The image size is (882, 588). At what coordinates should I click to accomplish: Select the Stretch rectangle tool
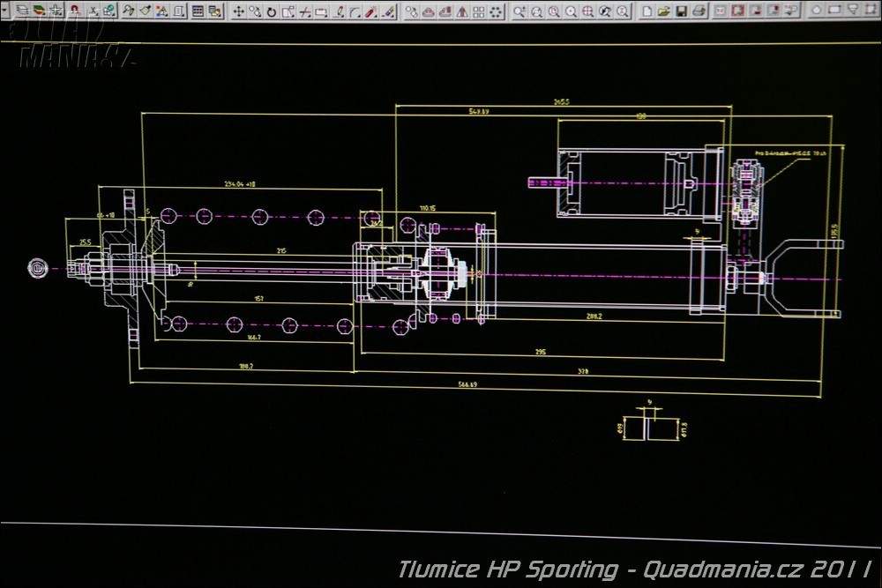(x=321, y=11)
